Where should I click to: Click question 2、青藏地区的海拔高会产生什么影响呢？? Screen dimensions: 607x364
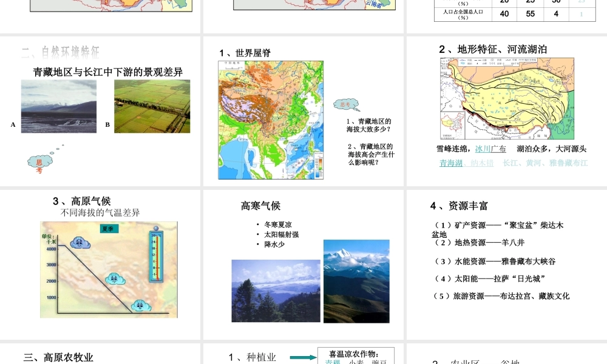point(371,154)
